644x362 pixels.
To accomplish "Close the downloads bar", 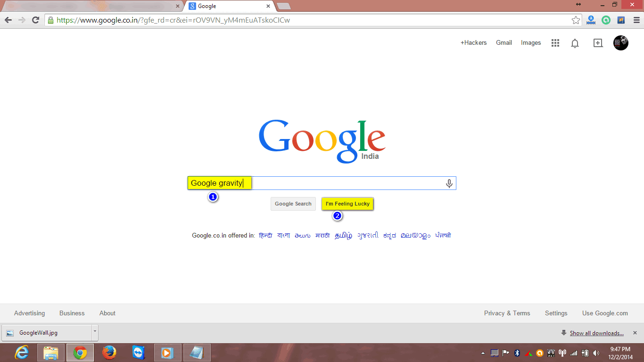I will [635, 333].
